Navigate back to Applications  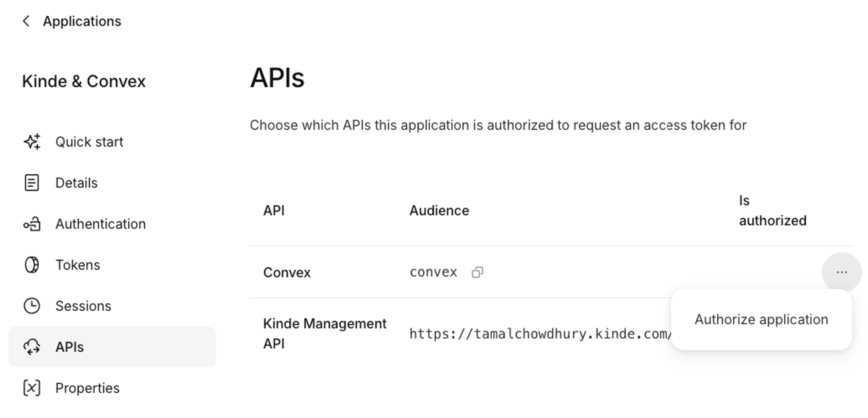[82, 21]
